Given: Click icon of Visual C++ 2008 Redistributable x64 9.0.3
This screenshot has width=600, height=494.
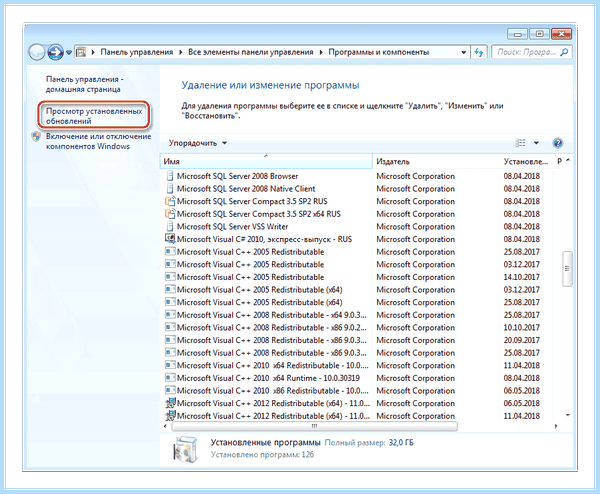Looking at the screenshot, I should point(170,315).
